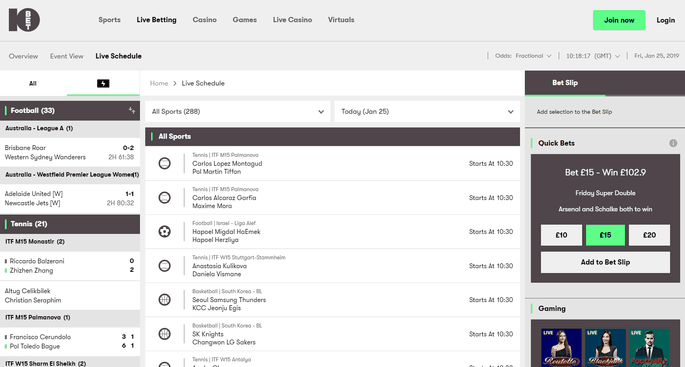The image size is (685, 367).
Task: Click the Live Schedule breadcrumb text
Action: [203, 83]
